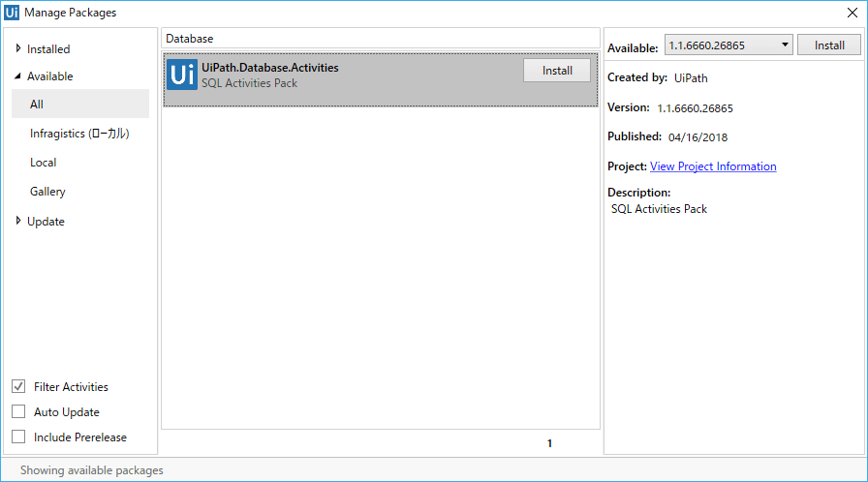Open View Project Information link

click(713, 166)
